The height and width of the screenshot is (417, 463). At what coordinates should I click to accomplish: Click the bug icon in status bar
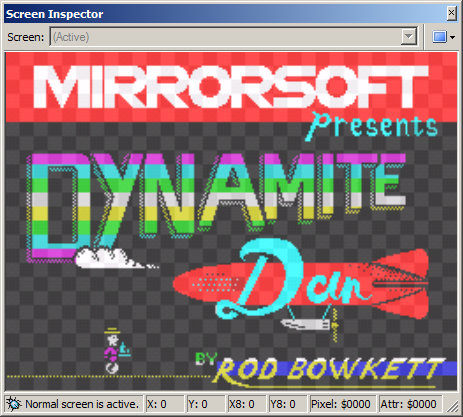(14, 404)
